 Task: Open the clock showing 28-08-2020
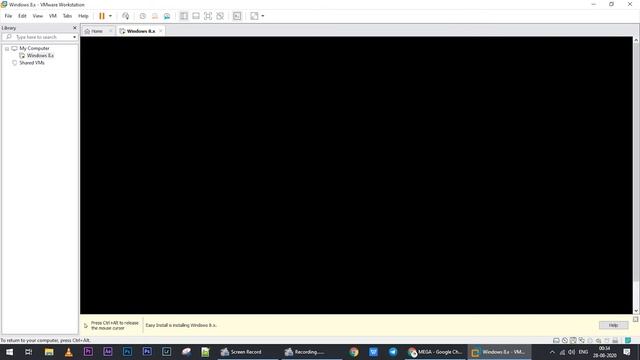click(x=605, y=352)
